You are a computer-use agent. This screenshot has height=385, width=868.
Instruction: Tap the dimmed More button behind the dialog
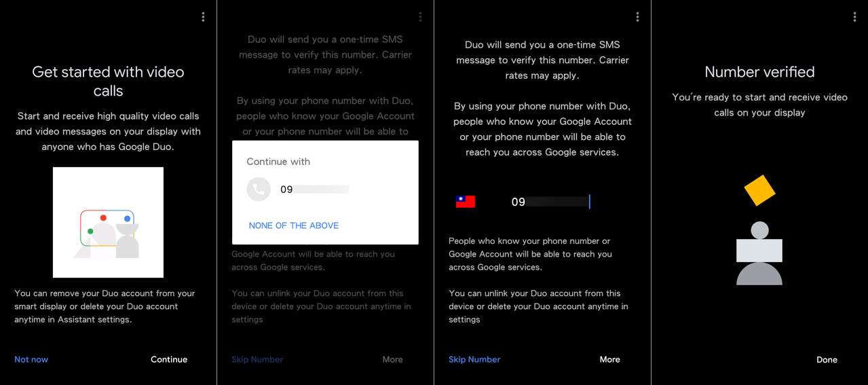coord(392,359)
